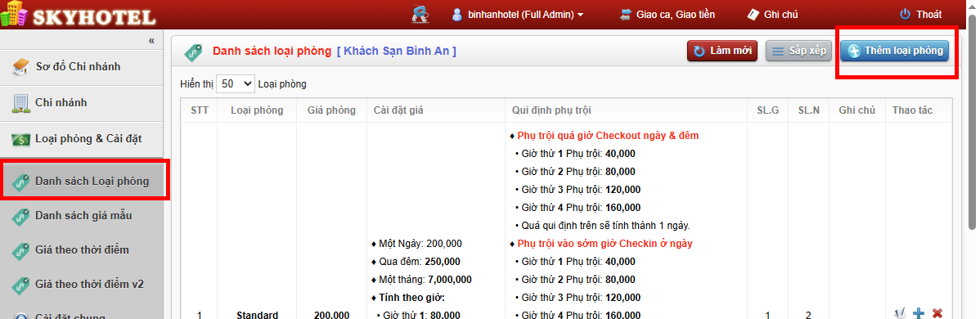Go to Chi nhánh sidebar item
Viewport: 980px width, 319px height.
[81, 103]
